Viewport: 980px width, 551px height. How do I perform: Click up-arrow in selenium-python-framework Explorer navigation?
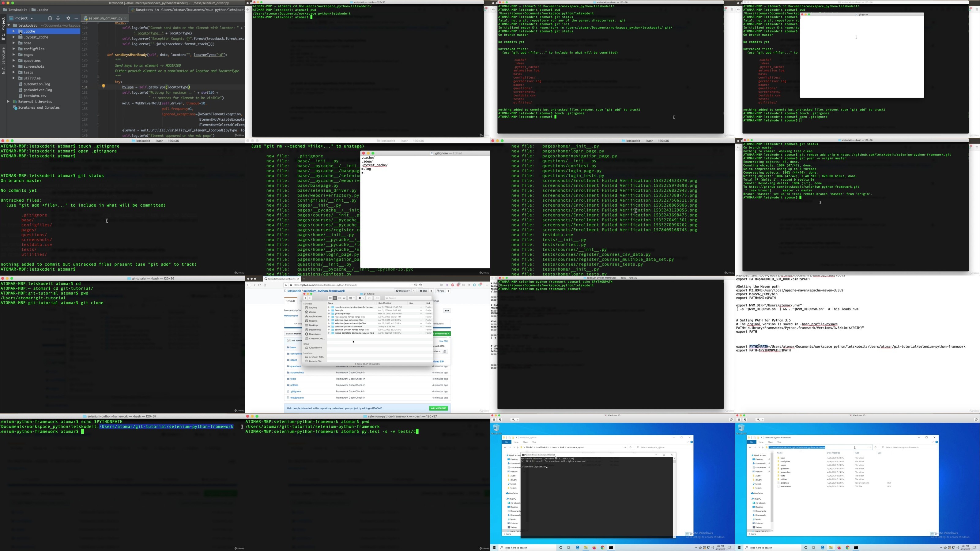[x=763, y=447]
